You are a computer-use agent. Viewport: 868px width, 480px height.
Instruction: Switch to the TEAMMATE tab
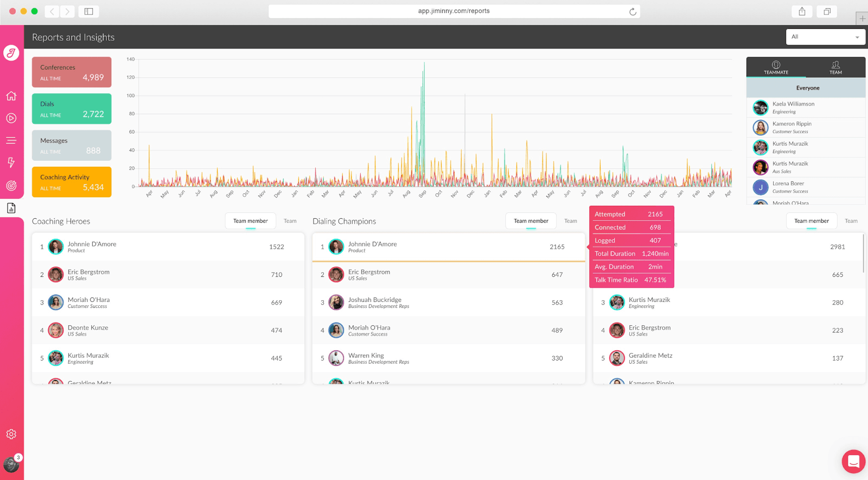[x=776, y=67]
